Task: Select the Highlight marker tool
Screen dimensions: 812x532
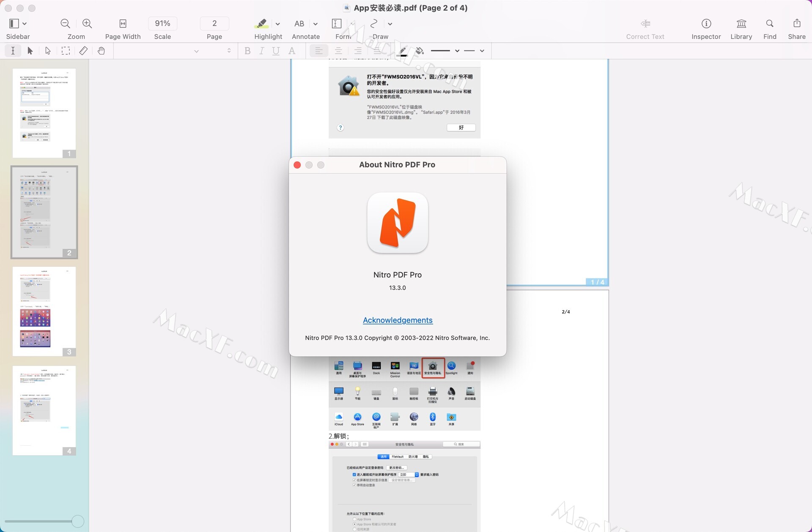Action: click(x=261, y=24)
